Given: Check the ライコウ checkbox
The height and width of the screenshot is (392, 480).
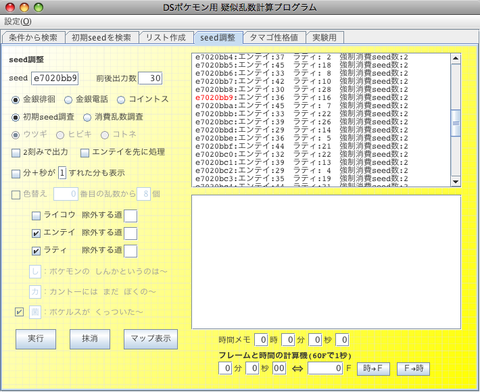Looking at the screenshot, I should [36, 216].
